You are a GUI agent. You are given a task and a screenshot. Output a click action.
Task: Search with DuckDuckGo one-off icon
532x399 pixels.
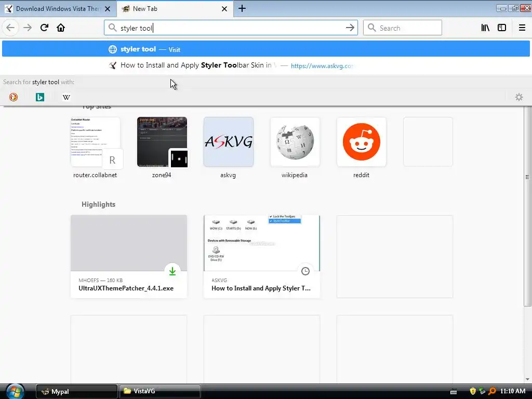click(x=13, y=97)
